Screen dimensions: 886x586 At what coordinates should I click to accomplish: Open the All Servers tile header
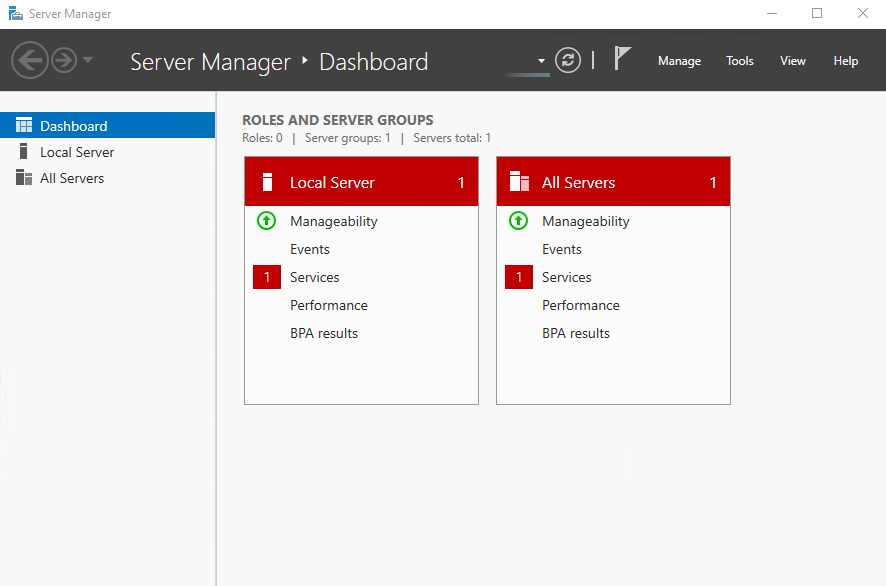coord(613,182)
